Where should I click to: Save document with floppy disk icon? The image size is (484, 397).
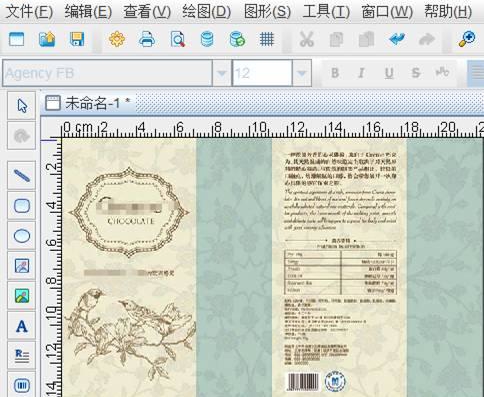coord(77,39)
